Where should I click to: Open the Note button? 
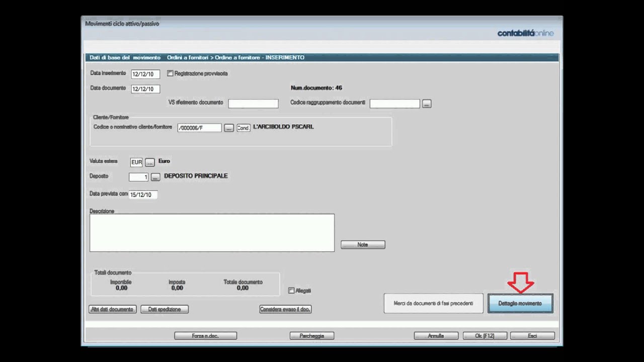click(363, 245)
